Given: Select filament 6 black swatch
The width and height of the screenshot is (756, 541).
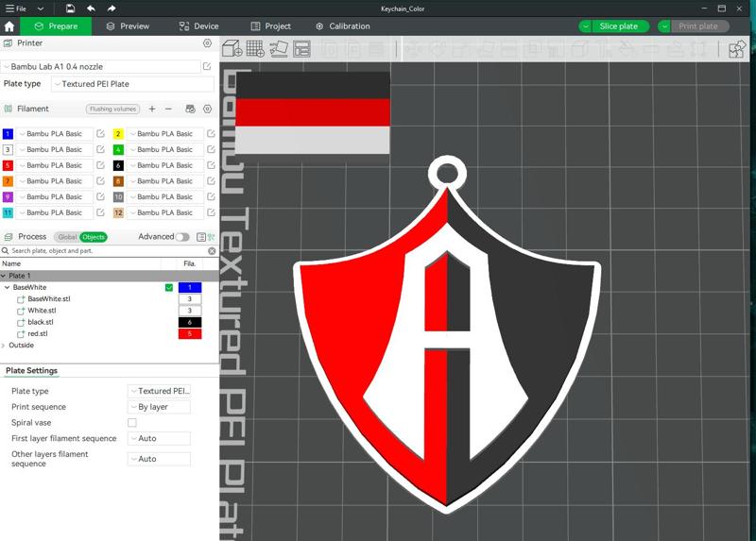Looking at the screenshot, I should pos(118,165).
